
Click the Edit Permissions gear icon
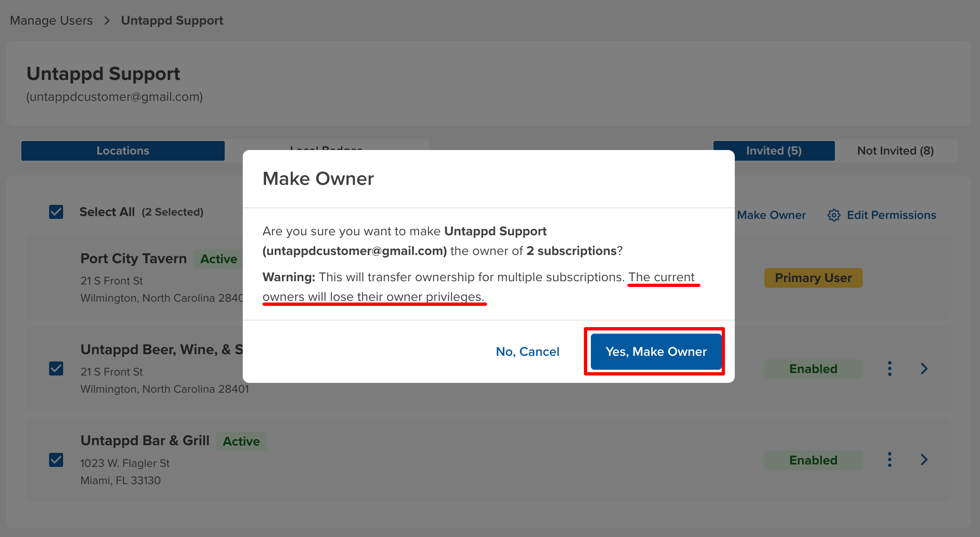pyautogui.click(x=834, y=215)
